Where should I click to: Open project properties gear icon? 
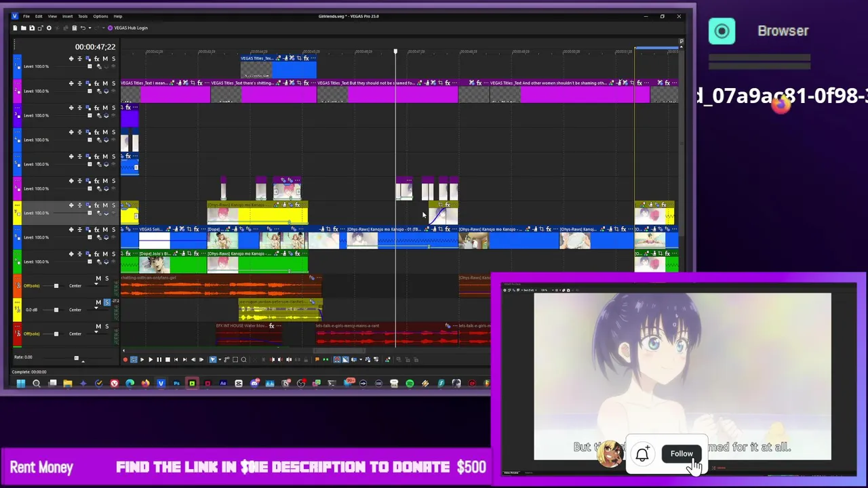click(x=49, y=28)
